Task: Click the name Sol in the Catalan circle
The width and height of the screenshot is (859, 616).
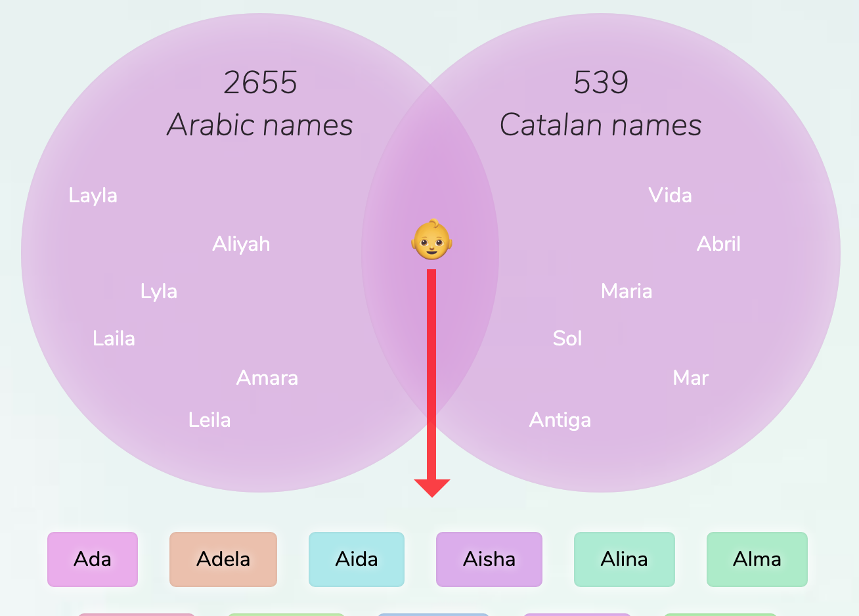Action: (567, 338)
